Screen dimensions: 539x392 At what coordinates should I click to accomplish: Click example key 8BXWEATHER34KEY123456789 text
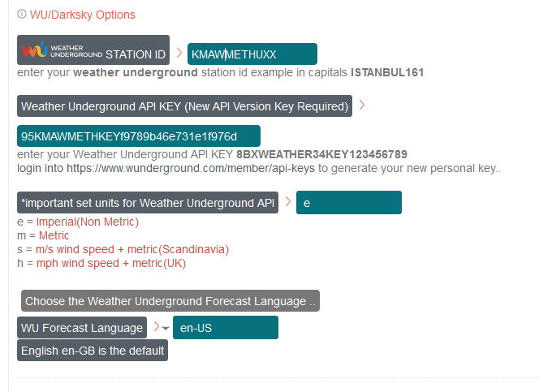tap(321, 154)
